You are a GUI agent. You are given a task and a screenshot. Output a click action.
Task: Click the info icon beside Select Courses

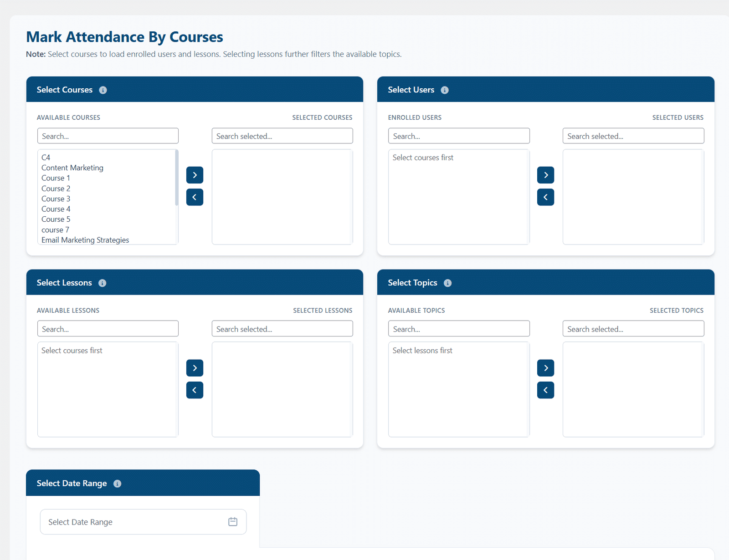[103, 90]
